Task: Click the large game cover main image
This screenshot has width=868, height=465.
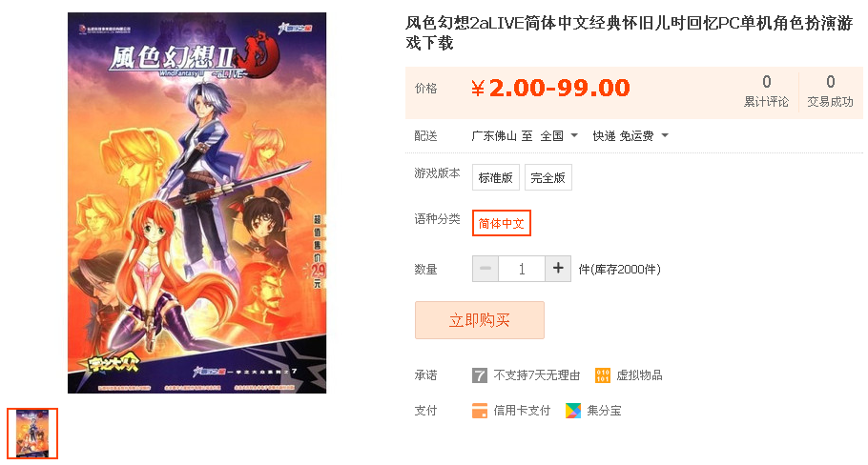Action: coord(197,203)
